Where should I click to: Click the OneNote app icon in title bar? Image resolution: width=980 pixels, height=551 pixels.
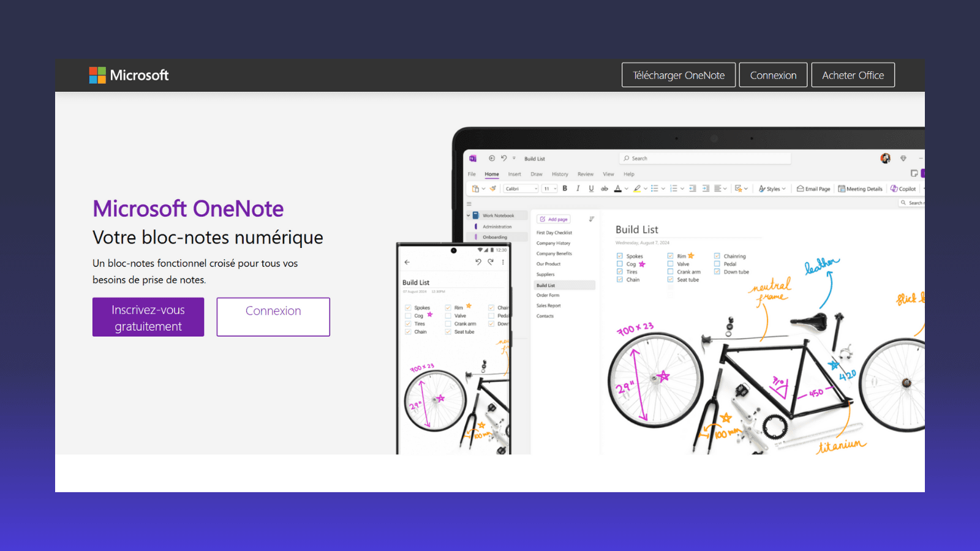tap(473, 159)
